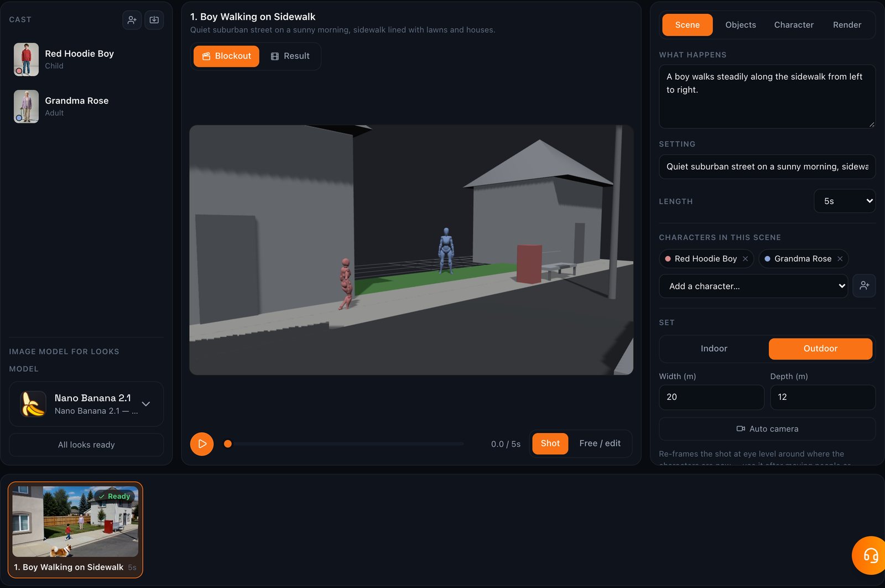The image size is (885, 588).
Task: Play the scene preview
Action: (x=202, y=444)
